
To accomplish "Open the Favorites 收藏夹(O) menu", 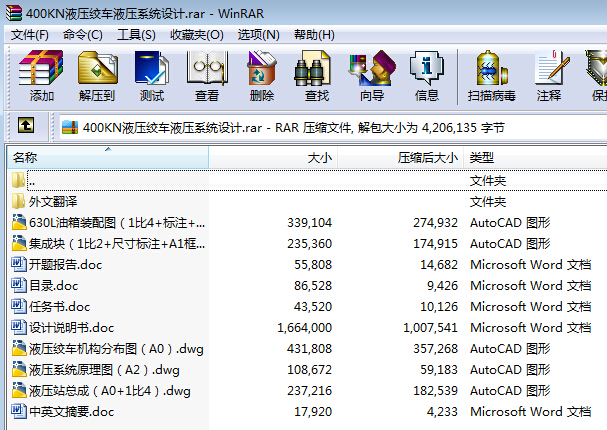I will click(197, 35).
